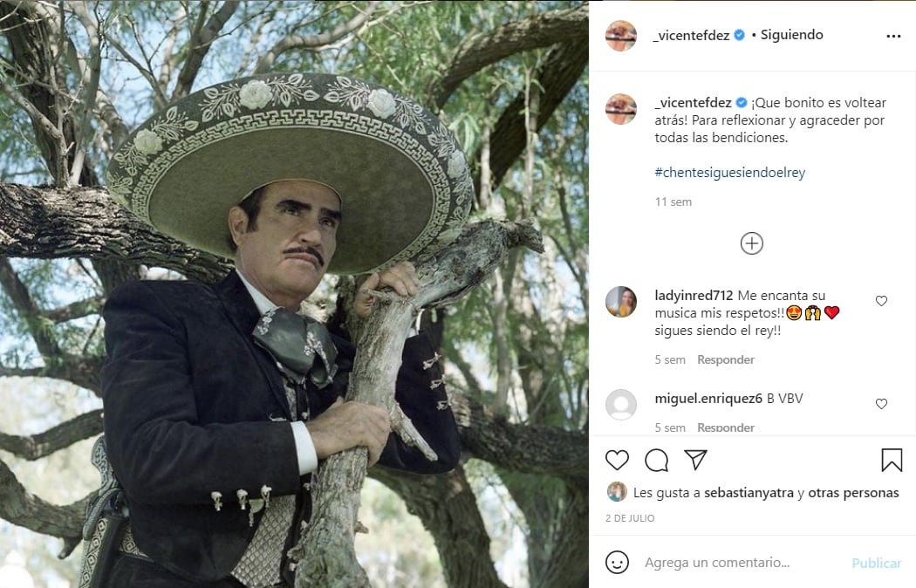916x588 pixels.
Task: Like miguel.enriquez6's comment with its heart
Action: [881, 404]
